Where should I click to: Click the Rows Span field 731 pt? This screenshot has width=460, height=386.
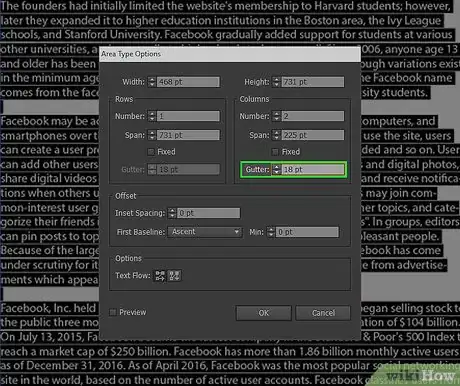[188, 135]
